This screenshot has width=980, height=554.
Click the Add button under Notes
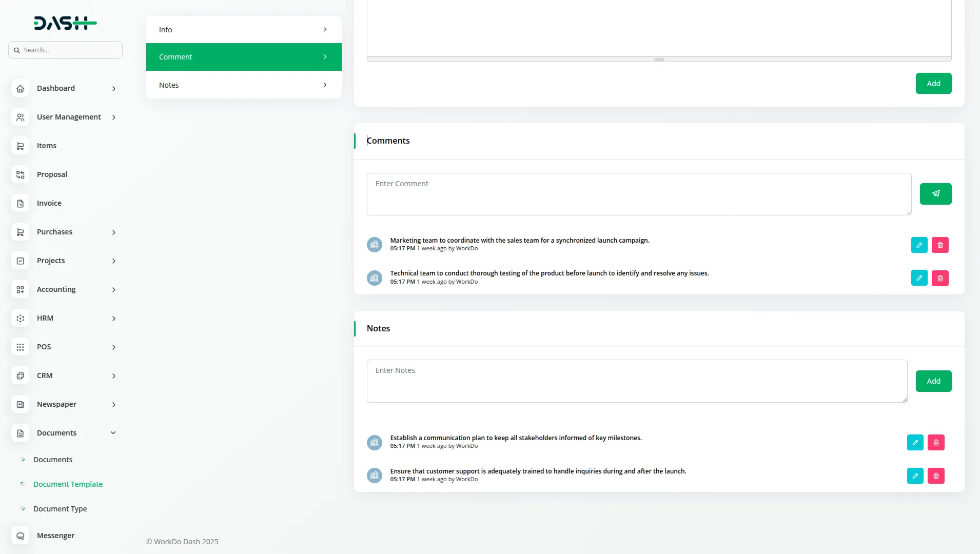[933, 381]
